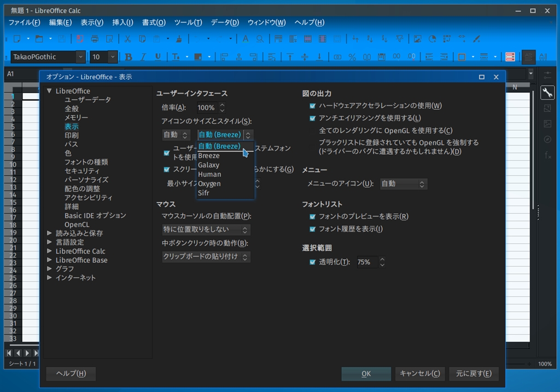This screenshot has height=392, width=560.
Task: Toggle font history display checkbox
Action: coord(312,229)
